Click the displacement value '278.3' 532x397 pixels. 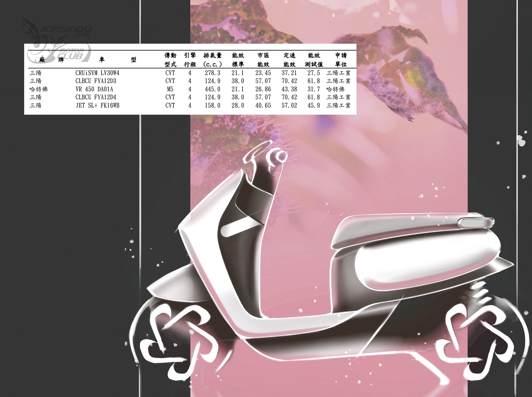[212, 73]
